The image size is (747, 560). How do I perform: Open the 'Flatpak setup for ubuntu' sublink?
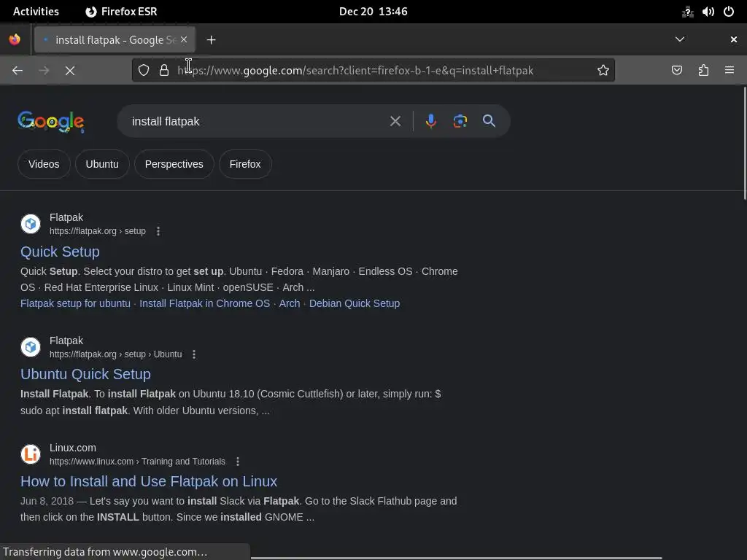tap(75, 303)
